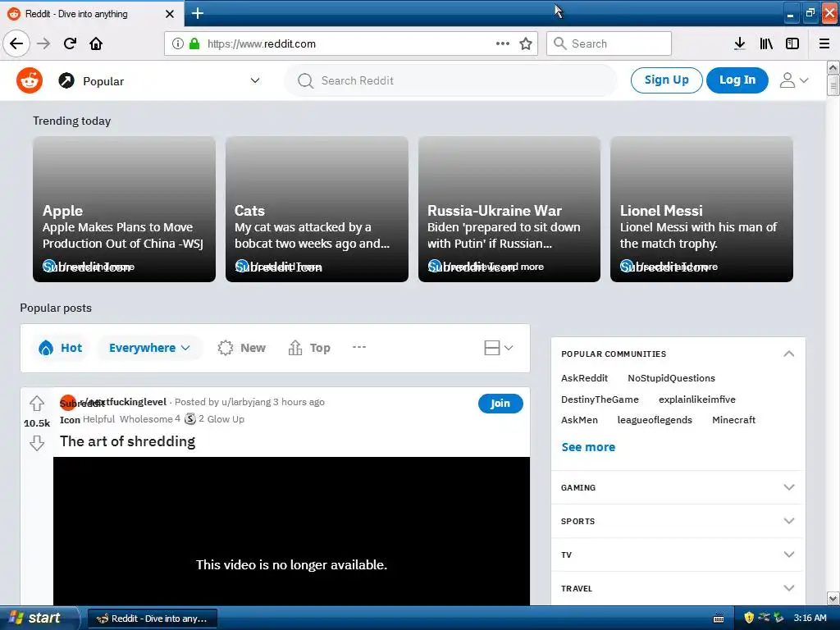Downvote The art of shredding post
Viewport: 840px width, 630px height.
point(36,443)
